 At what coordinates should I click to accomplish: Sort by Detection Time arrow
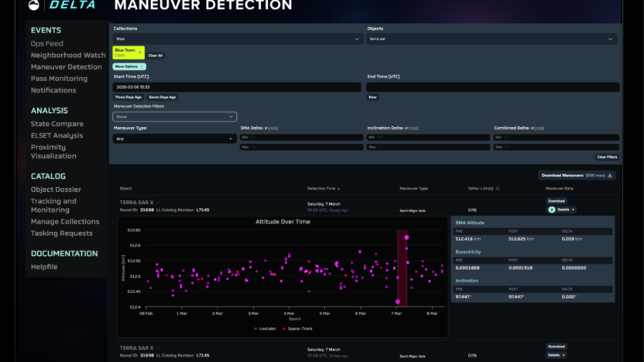(x=338, y=188)
